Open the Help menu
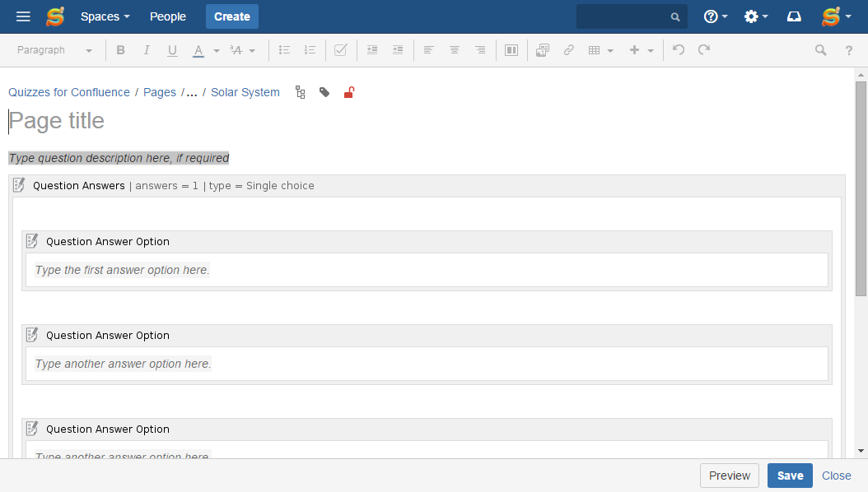Screen dimensions: 868x492 [715, 16]
